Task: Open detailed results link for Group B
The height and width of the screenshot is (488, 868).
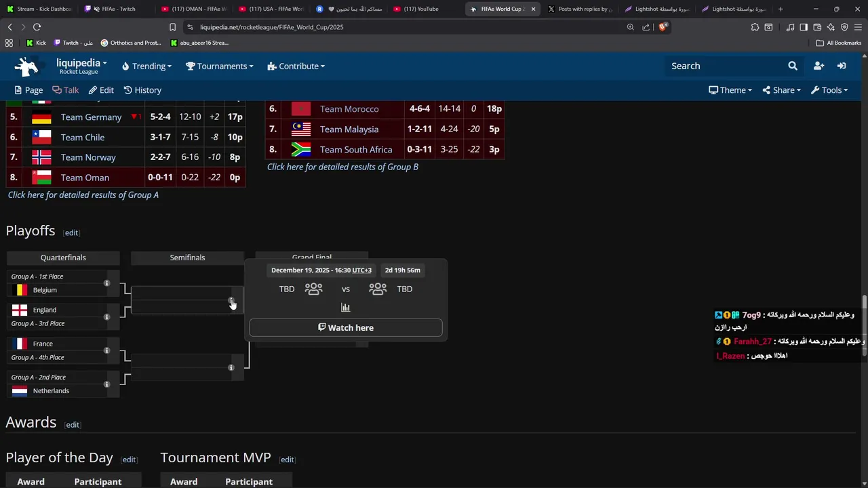Action: click(342, 167)
